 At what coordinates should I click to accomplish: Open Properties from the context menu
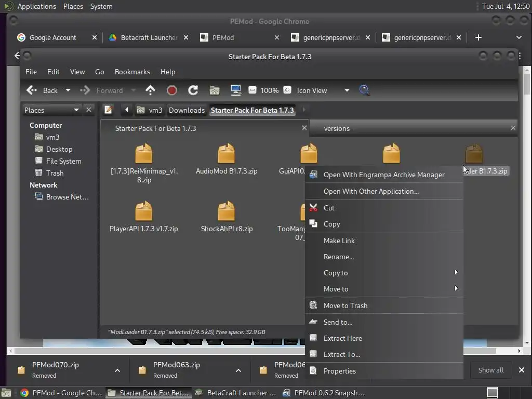coord(384,371)
